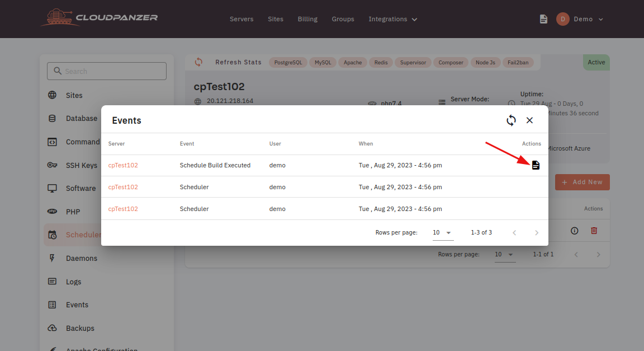This screenshot has width=644, height=351.
Task: Click the 1-3 of 3 pagination text
Action: (x=481, y=232)
